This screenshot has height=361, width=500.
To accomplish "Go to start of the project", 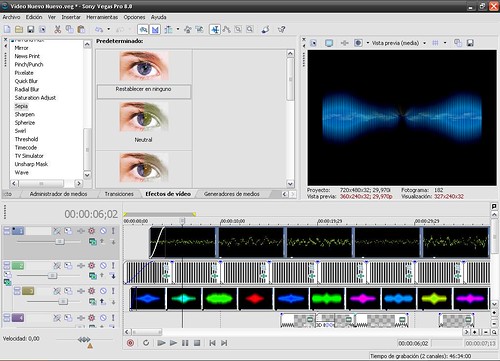I will point(212,343).
